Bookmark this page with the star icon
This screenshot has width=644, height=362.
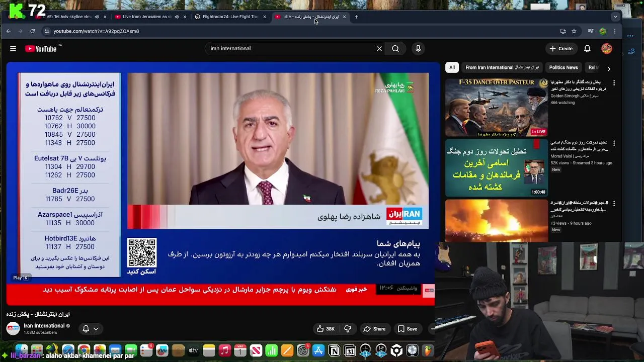pos(574,31)
